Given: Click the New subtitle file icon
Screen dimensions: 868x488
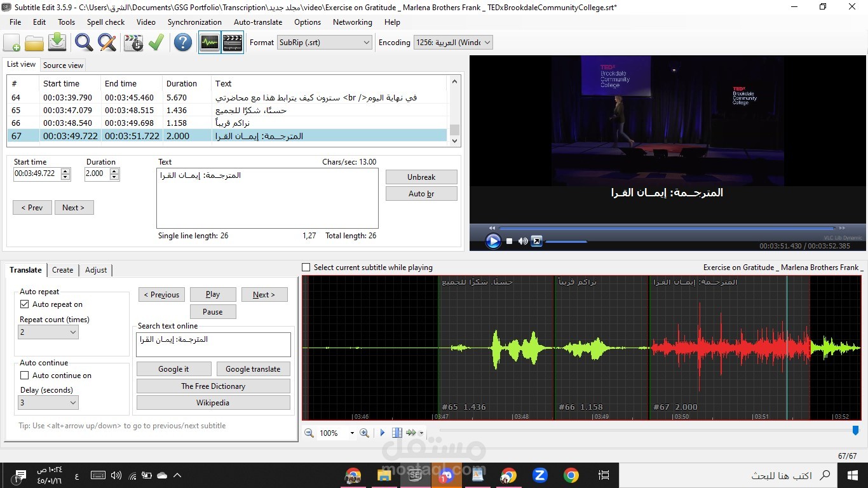Looking at the screenshot, I should pyautogui.click(x=11, y=43).
